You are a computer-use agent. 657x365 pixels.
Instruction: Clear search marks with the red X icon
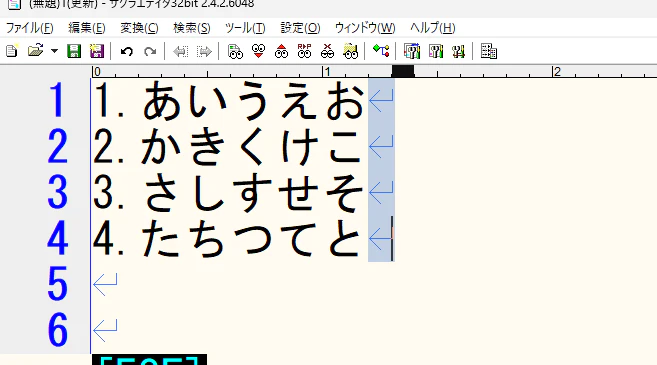(328, 51)
